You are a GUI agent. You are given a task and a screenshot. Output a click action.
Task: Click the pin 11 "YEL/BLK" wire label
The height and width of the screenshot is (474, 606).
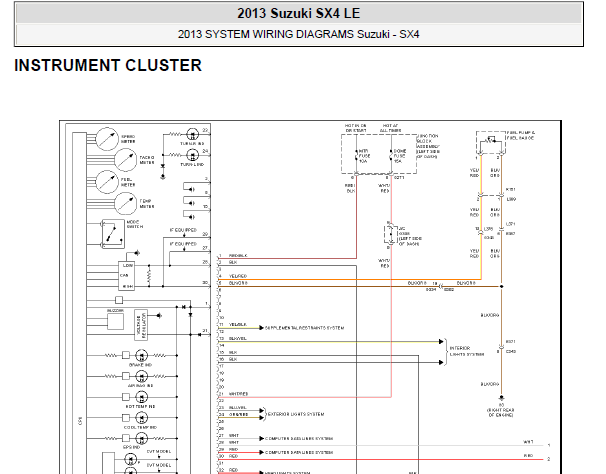point(238,324)
